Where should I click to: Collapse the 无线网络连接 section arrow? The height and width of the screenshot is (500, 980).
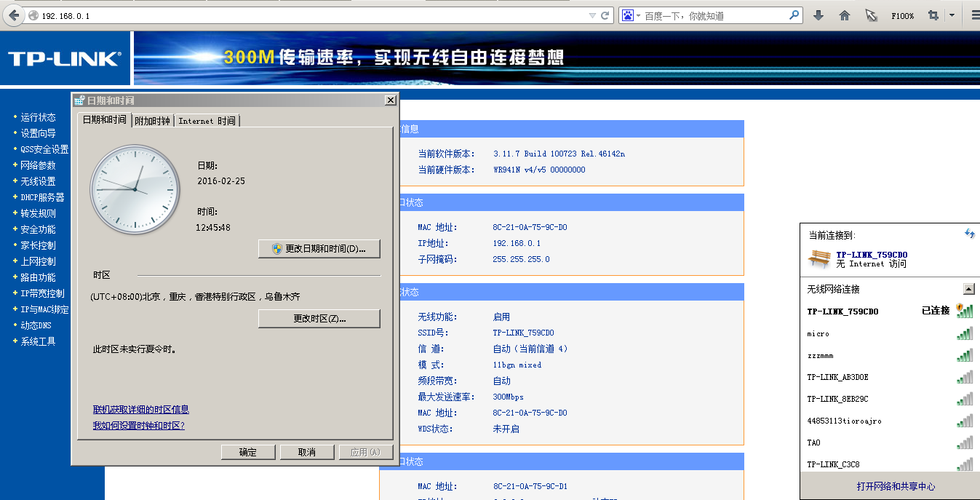[x=968, y=289]
